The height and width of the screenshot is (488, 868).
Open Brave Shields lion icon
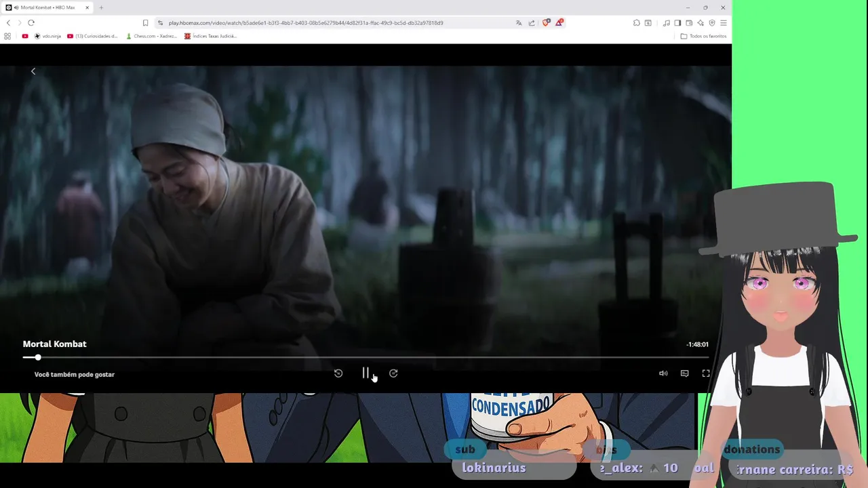tap(546, 22)
